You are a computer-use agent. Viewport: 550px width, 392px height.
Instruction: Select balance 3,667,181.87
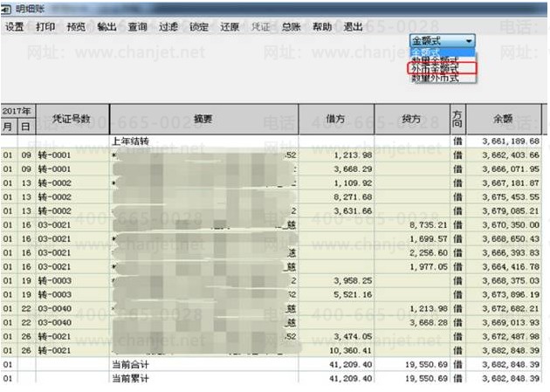click(x=511, y=183)
